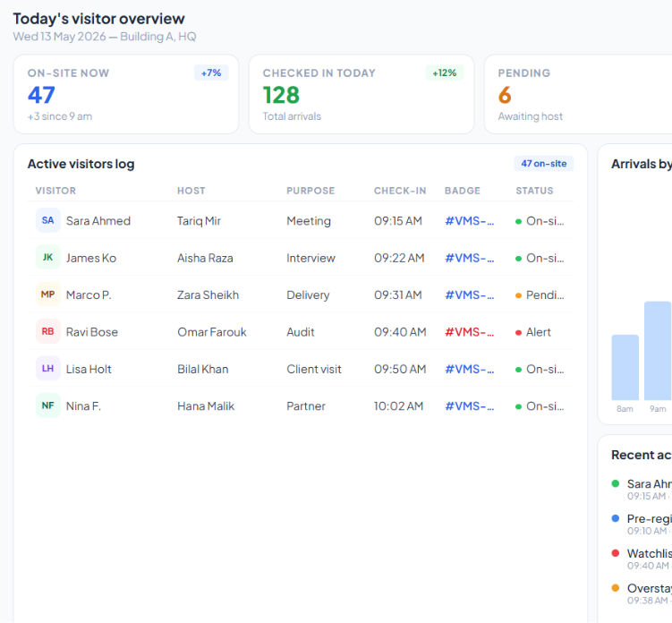Click the NF avatar for Nina F.
Viewport: 672px width, 623px height.
[48, 405]
